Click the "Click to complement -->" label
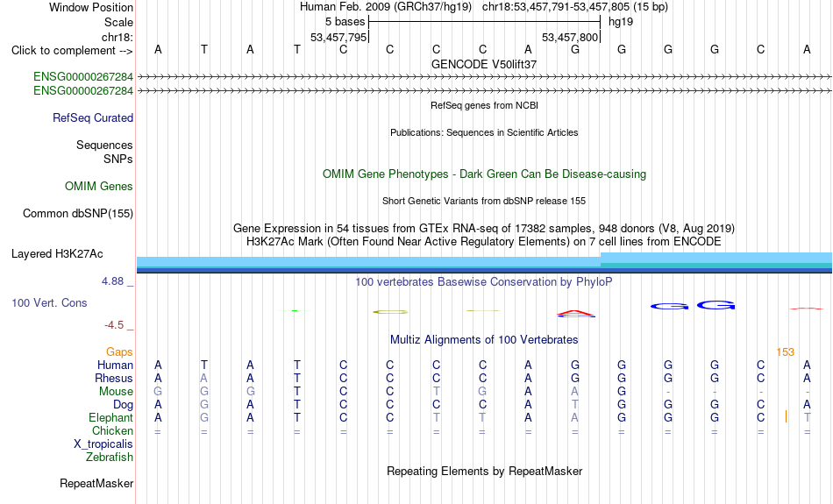 pyautogui.click(x=72, y=51)
